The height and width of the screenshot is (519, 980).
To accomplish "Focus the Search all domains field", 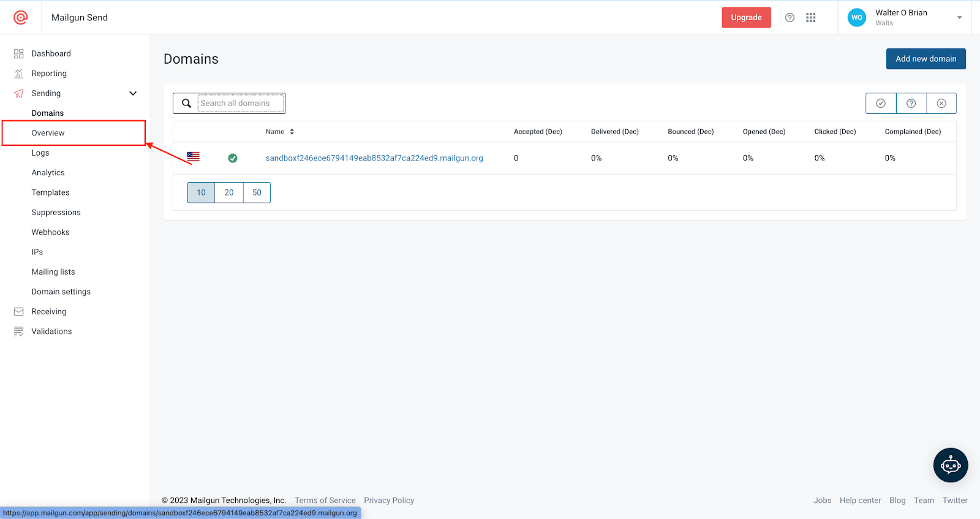I will [241, 104].
